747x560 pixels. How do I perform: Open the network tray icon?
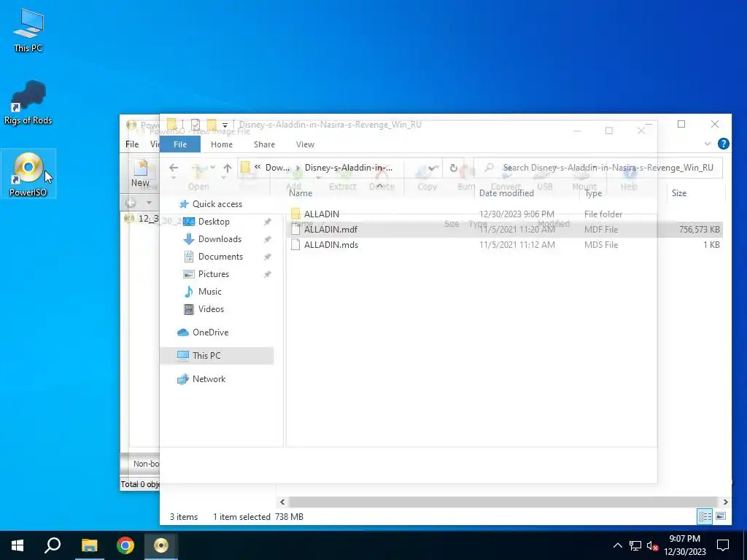[635, 545]
